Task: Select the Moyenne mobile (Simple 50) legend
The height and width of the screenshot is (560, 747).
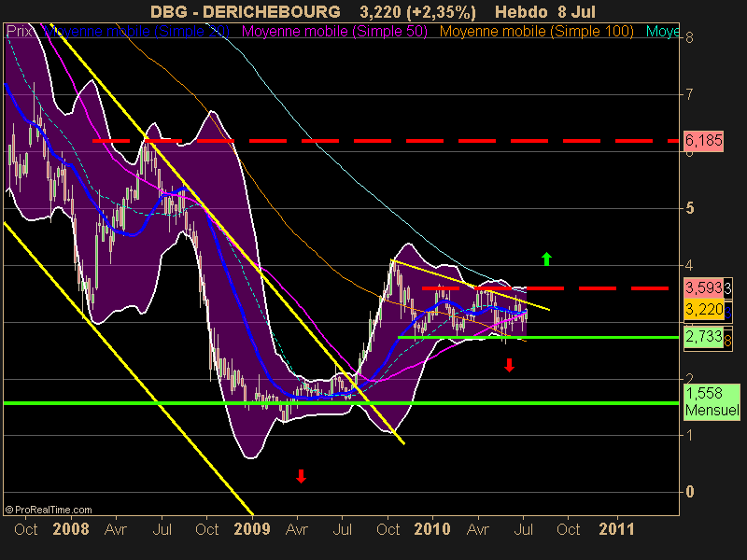Action: [x=334, y=32]
